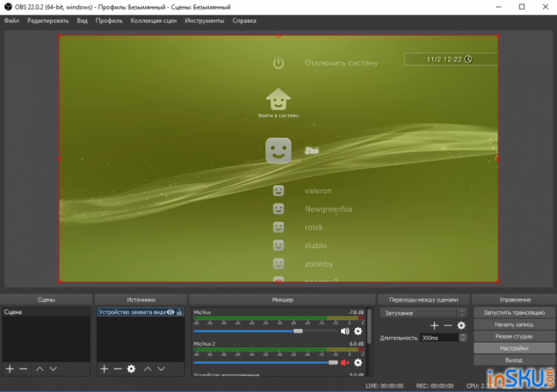Click the top-left red resize handle in preview
This screenshot has height=392, width=557.
pyautogui.click(x=59, y=36)
